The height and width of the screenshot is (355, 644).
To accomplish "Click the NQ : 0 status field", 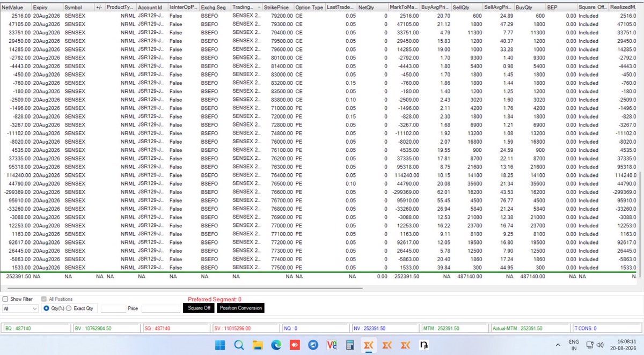I will click(x=316, y=328).
